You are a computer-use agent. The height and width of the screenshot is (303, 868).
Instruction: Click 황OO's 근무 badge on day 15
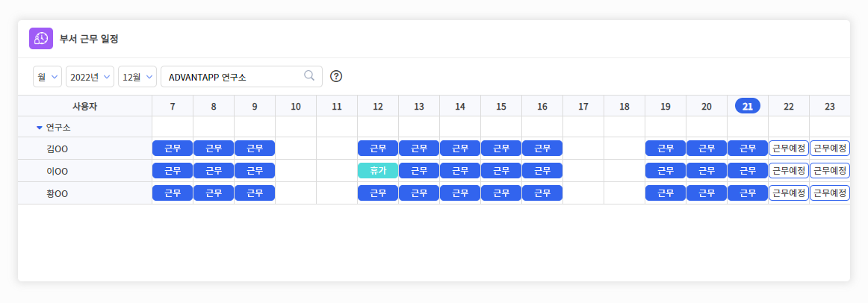click(x=501, y=193)
